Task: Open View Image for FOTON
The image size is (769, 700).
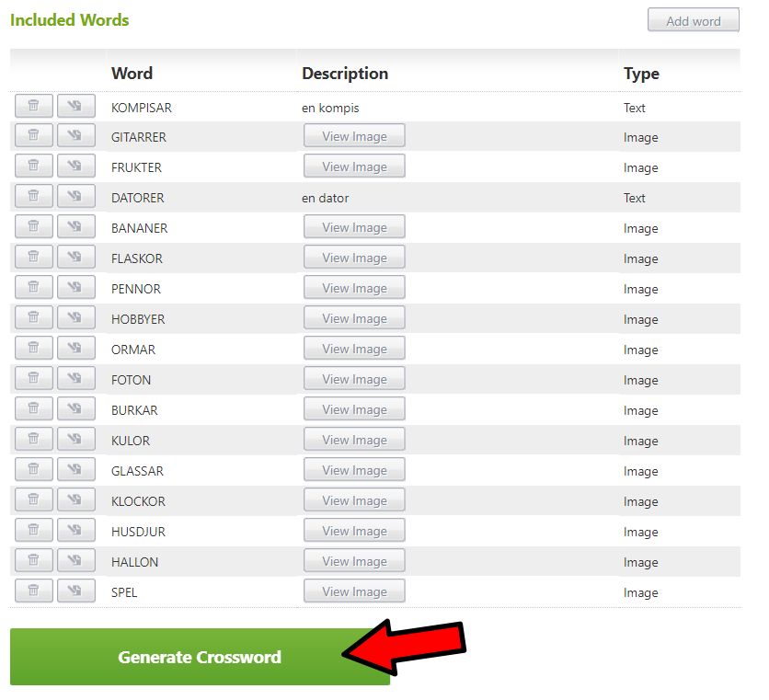Action: coord(354,380)
